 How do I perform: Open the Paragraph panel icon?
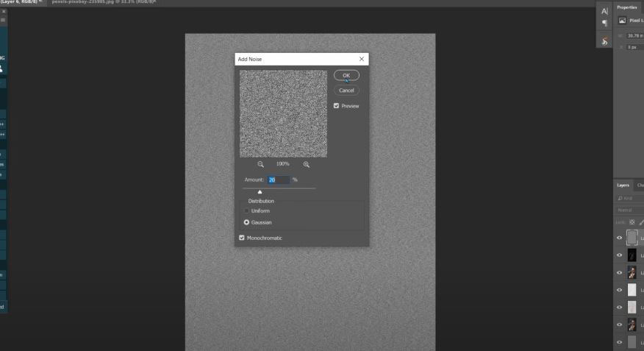(604, 24)
